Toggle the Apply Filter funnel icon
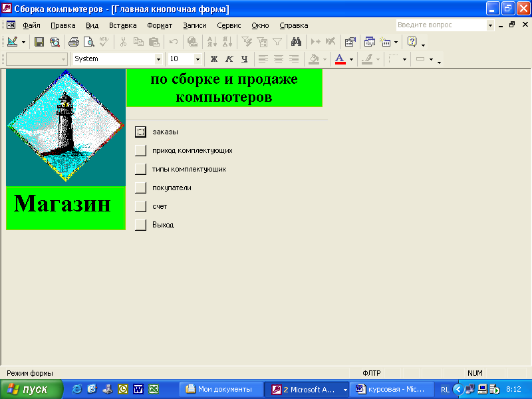This screenshot has width=532, height=399. pyautogui.click(x=277, y=42)
